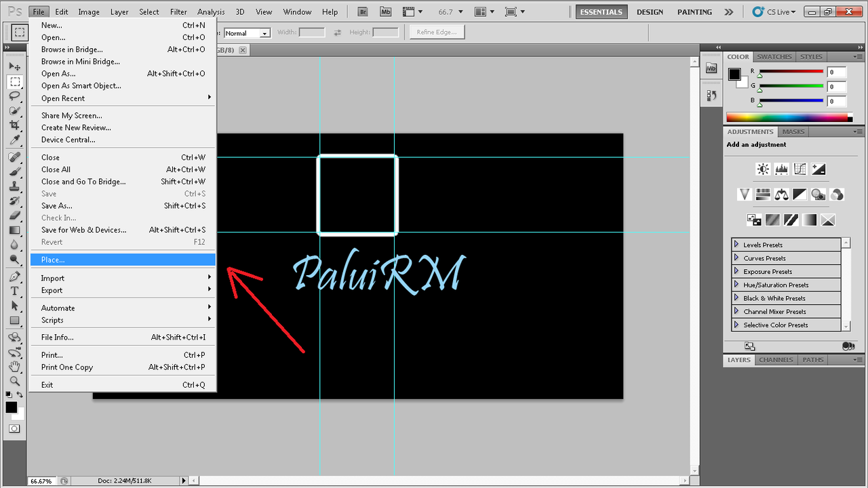Viewport: 868px width, 488px height.
Task: Add an Exposure adjustment
Action: tap(818, 169)
